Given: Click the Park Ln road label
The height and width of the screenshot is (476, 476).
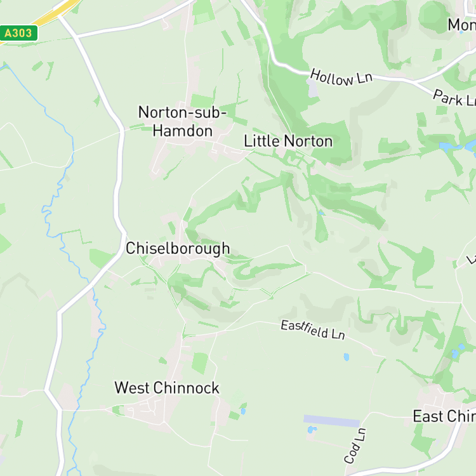Looking at the screenshot, I should 454,98.
